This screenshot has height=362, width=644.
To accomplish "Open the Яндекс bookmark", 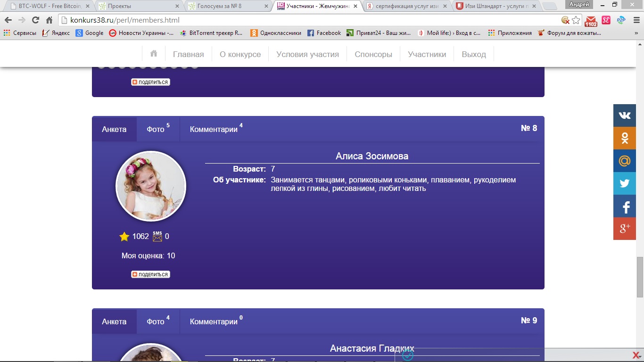I will (x=56, y=33).
